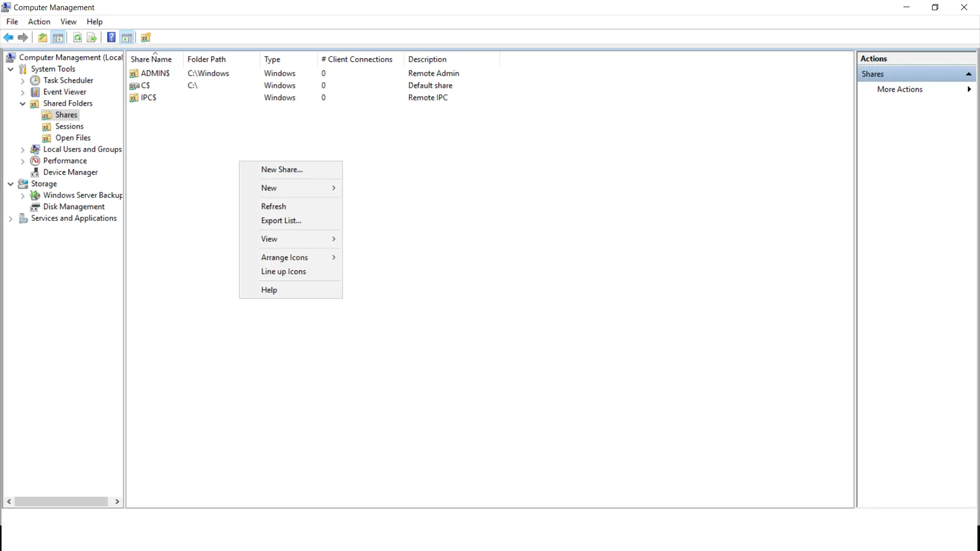Click the New Share toolbar icon
This screenshot has width=980, height=551.
[x=146, y=37]
